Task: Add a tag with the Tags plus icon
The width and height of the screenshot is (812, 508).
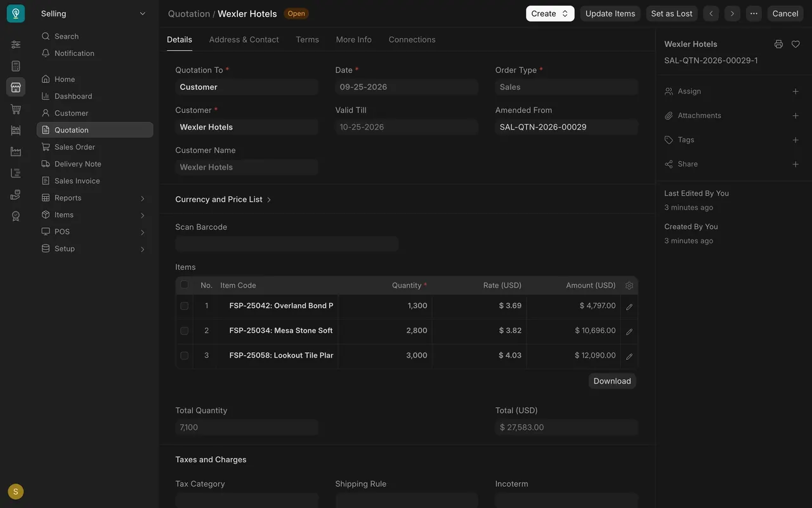Action: click(x=796, y=140)
